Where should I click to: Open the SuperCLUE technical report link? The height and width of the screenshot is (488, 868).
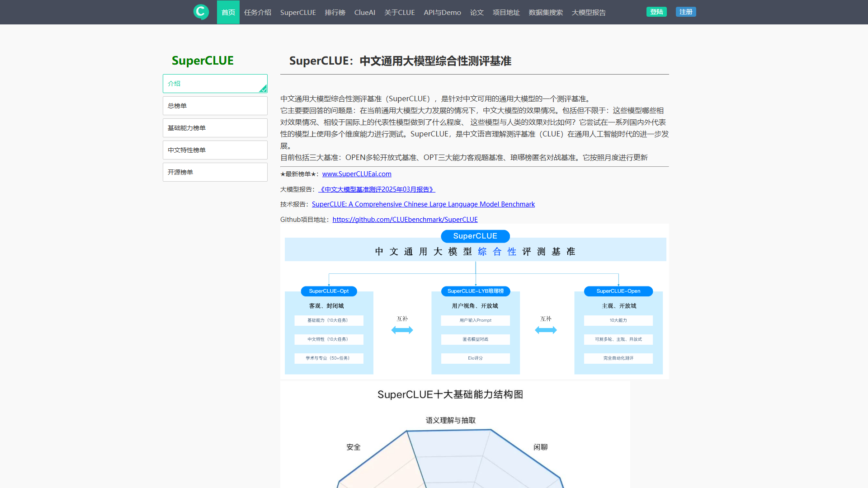click(x=423, y=204)
